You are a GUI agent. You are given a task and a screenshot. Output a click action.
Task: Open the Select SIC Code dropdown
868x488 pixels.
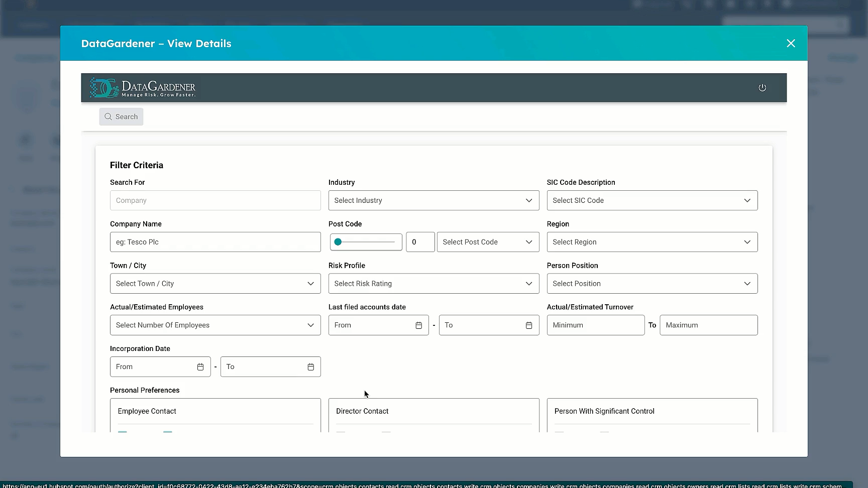point(652,200)
